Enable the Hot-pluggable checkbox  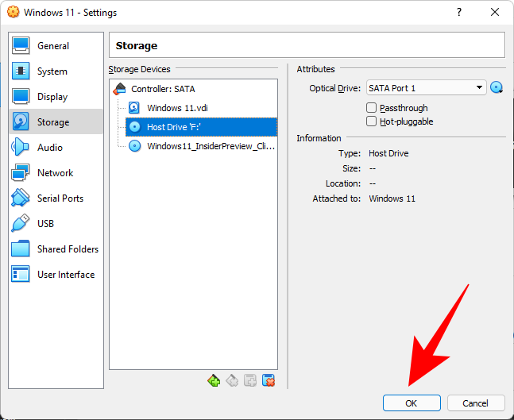pos(372,121)
